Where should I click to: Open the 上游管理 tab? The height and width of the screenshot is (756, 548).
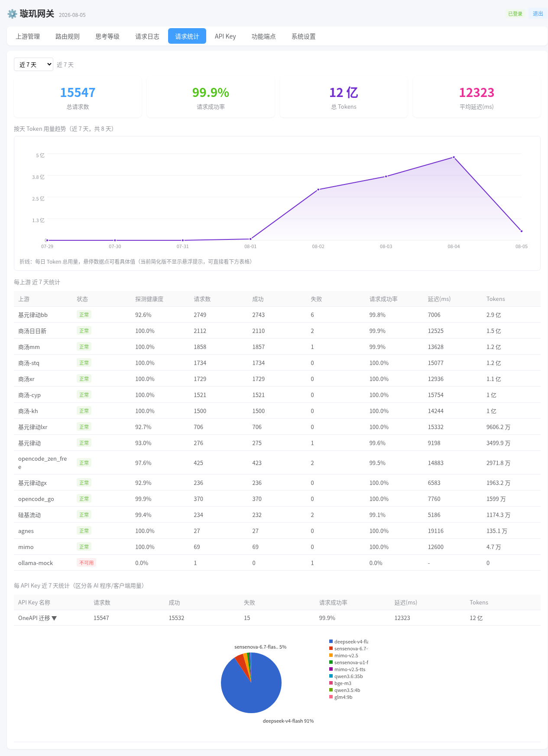(x=28, y=36)
